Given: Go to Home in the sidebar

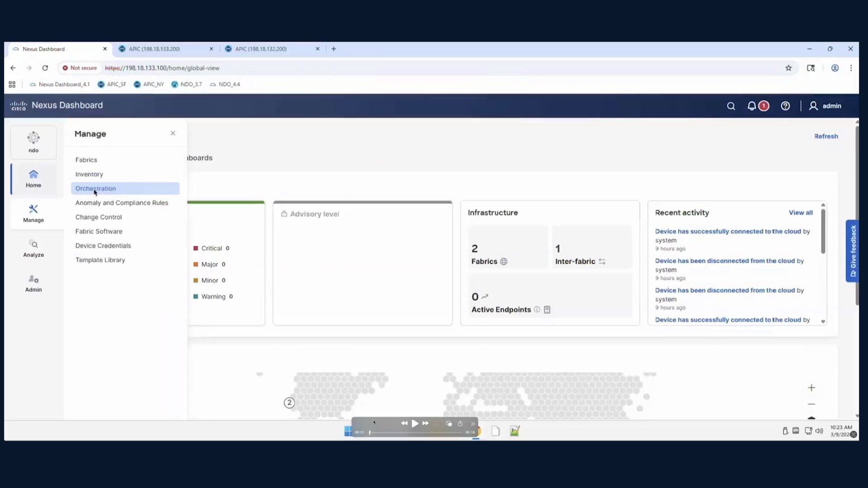Looking at the screenshot, I should [33, 178].
